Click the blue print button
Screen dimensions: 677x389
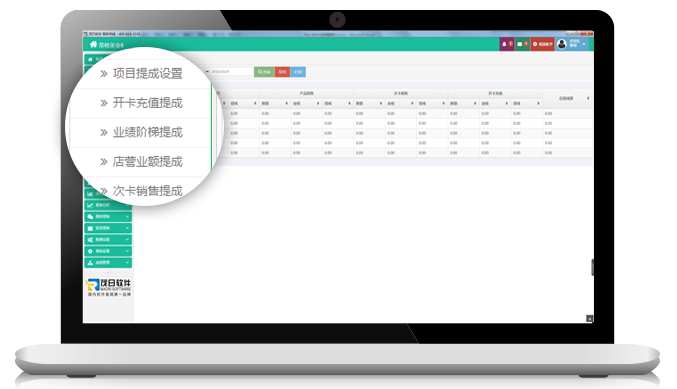pyautogui.click(x=298, y=72)
